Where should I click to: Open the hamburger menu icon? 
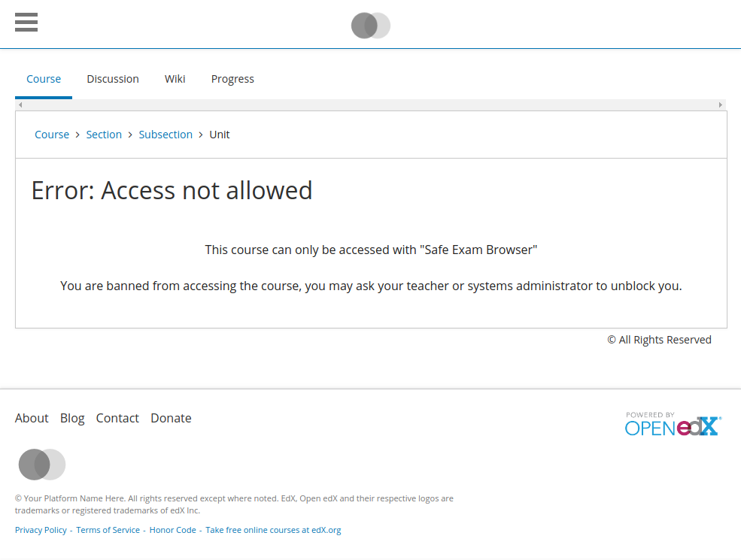(26, 23)
